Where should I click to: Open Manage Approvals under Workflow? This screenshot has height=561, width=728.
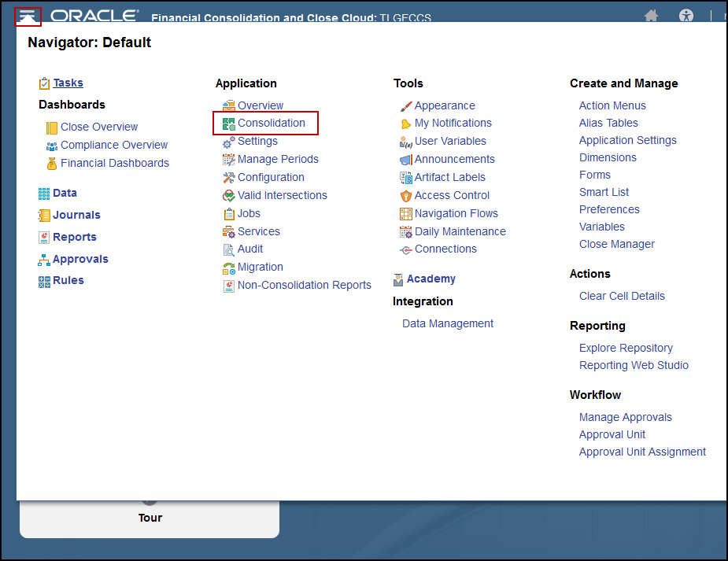626,417
